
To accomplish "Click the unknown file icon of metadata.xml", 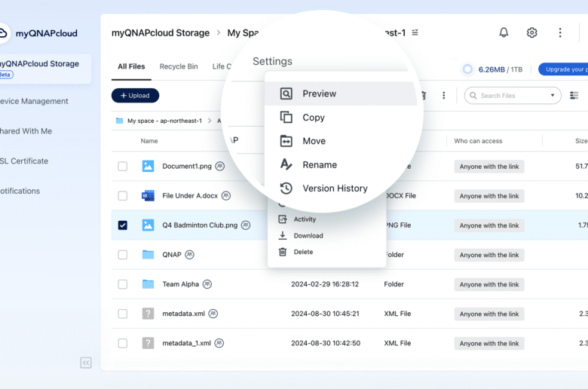I will click(148, 314).
